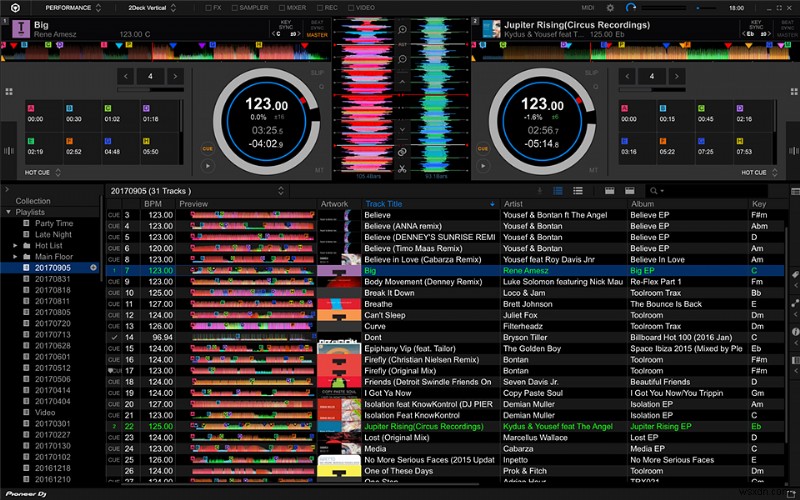This screenshot has height=500, width=800.
Task: Enable the FX panel checkbox
Action: (208, 8)
